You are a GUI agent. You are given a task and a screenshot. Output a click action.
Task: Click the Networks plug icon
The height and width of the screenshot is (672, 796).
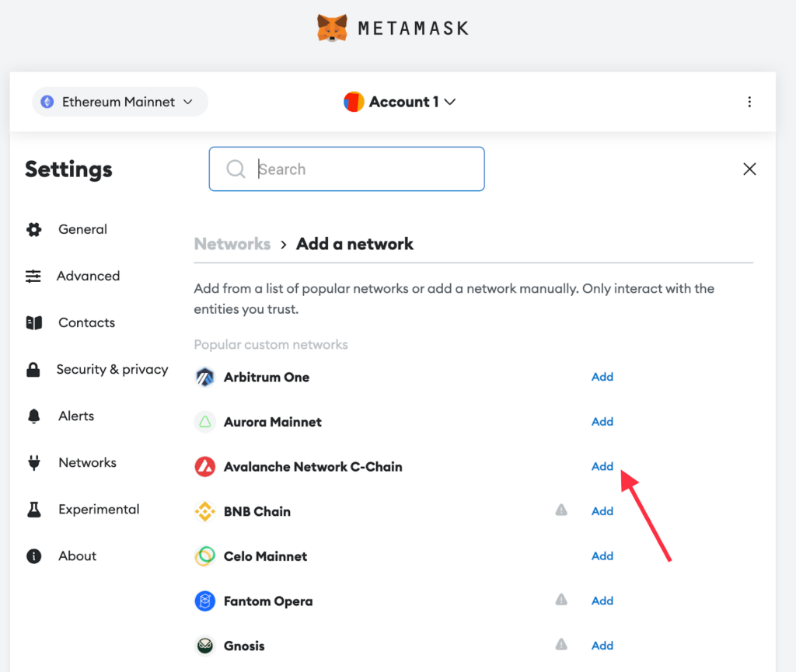pyautogui.click(x=34, y=462)
